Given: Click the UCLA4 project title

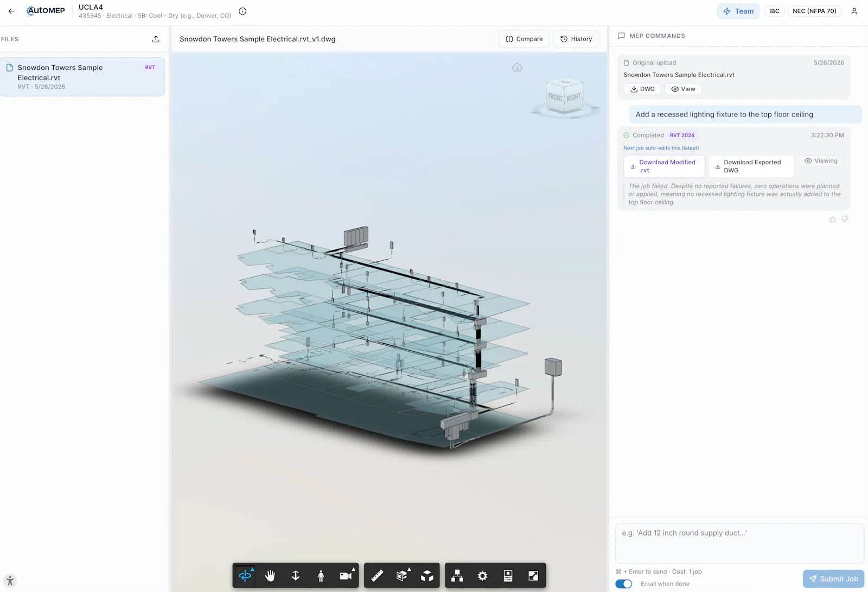Looking at the screenshot, I should [91, 7].
